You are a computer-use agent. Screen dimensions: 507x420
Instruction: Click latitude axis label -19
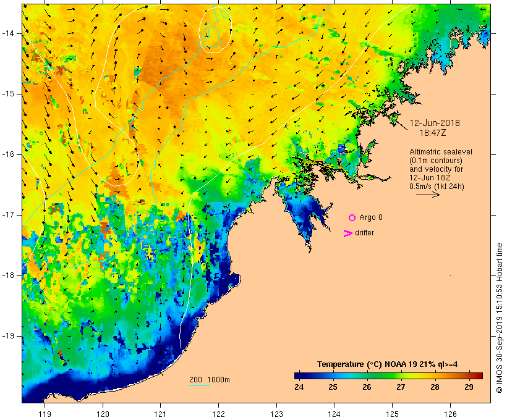(8, 336)
